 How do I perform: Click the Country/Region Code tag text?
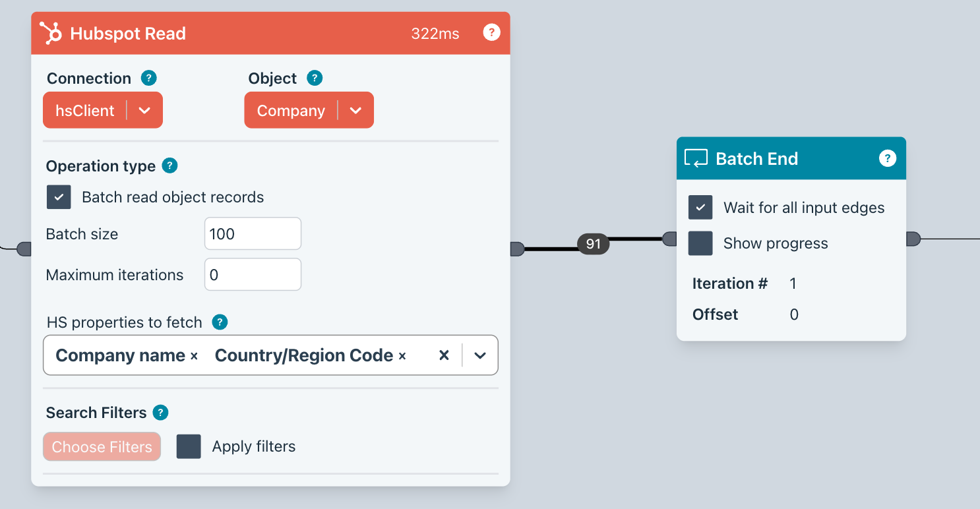[x=304, y=355]
